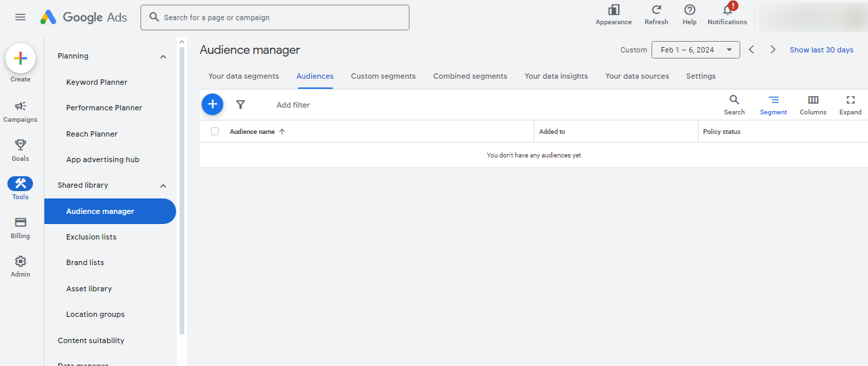Click the Appearance icon
This screenshot has width=868, height=366.
pyautogui.click(x=613, y=10)
